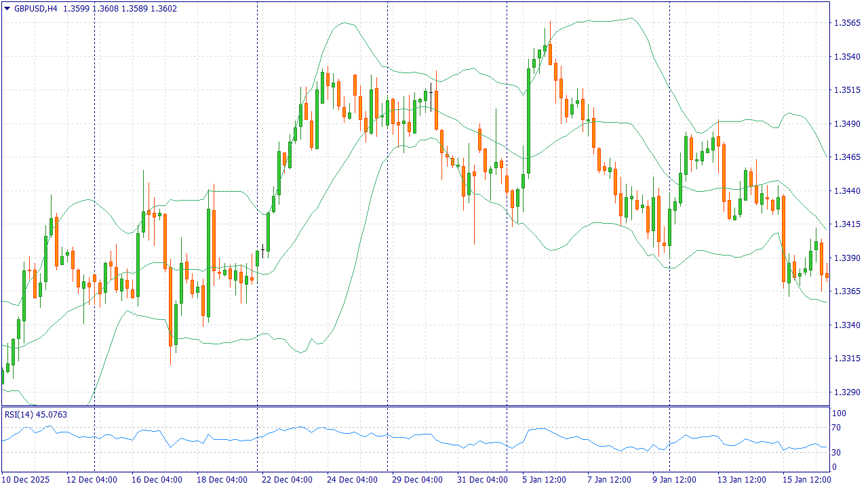Open the dropdown triangle beside GBPUSD,H4
Screen dimensions: 868x488
tap(7, 9)
